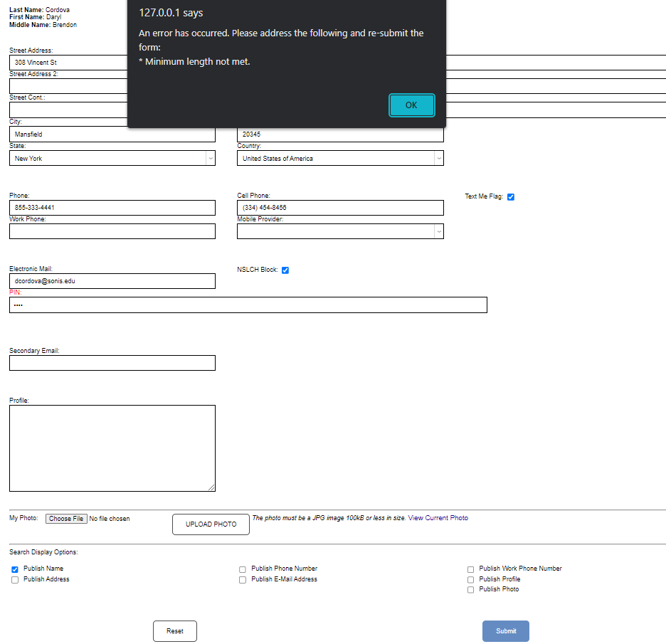Enable the Publish Address checkbox
Image resolution: width=666 pixels, height=644 pixels.
[14, 579]
